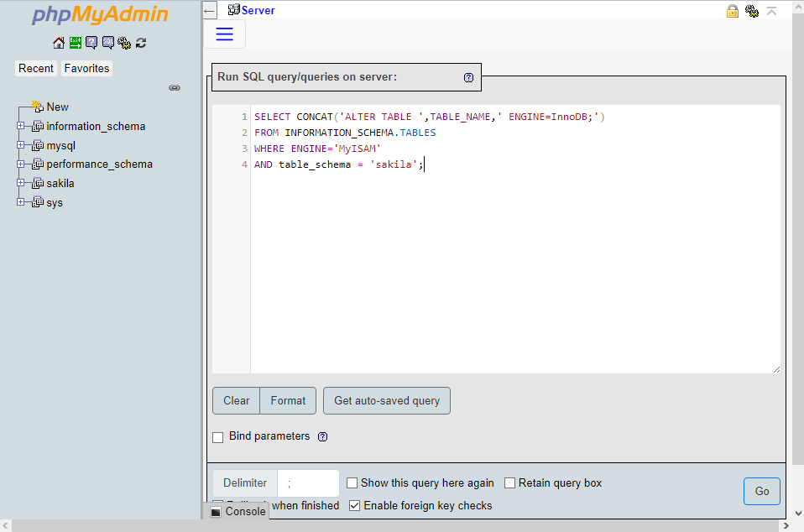This screenshot has width=804, height=532.
Task: Open page-related settings gear in top bar
Action: tap(752, 11)
